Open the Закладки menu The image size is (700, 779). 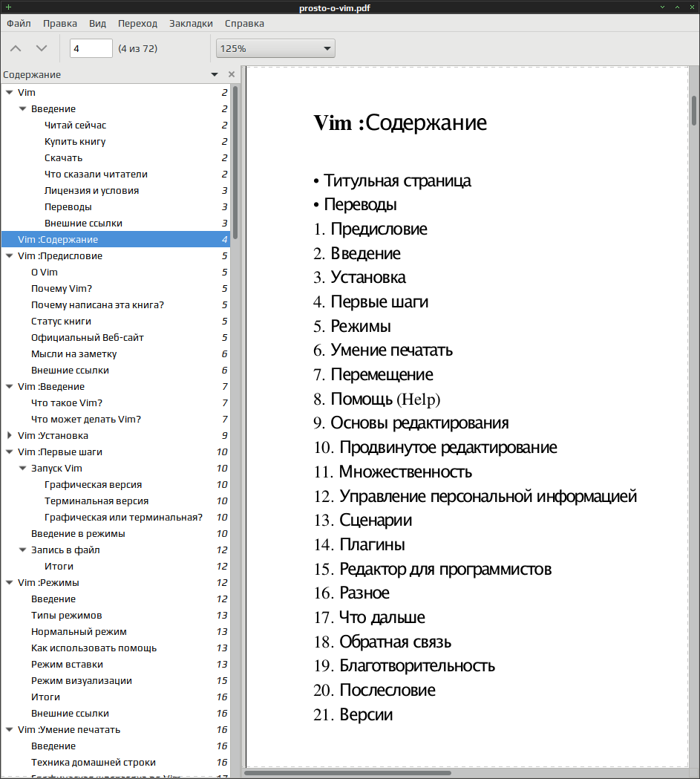click(191, 23)
